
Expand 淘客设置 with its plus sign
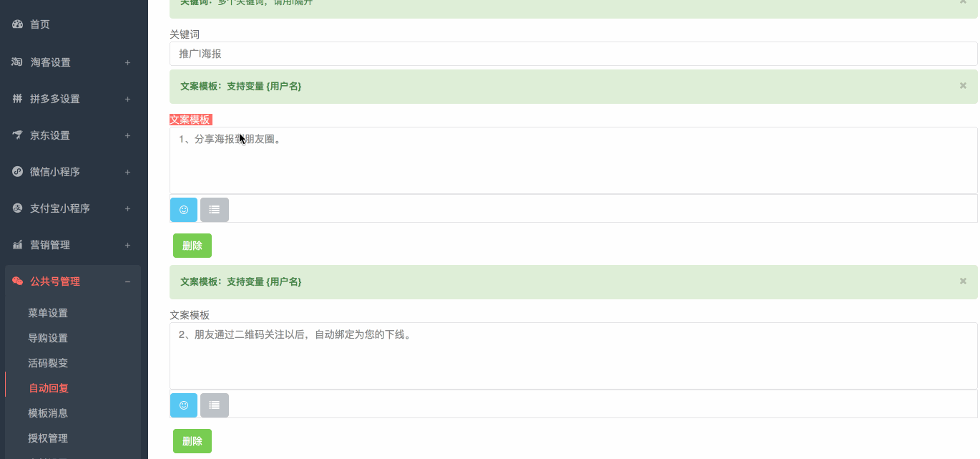tap(128, 62)
